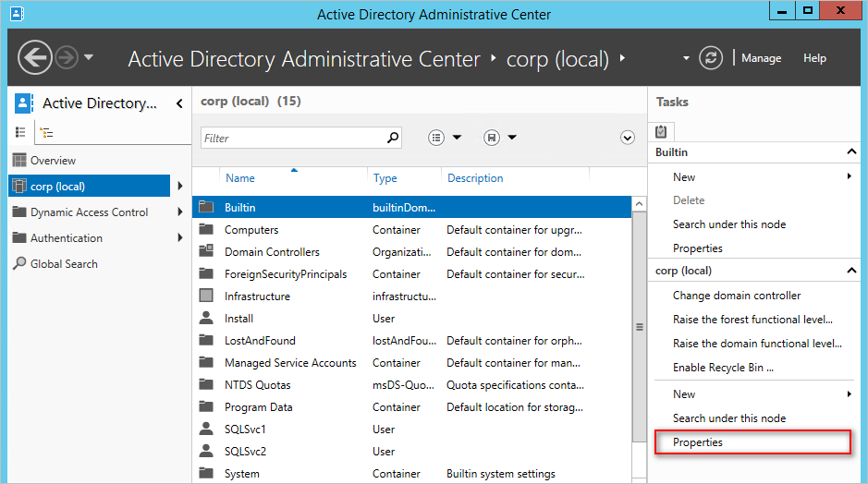Click the magnifier icon in Filter box
Image resolution: width=868 pixels, height=484 pixels.
(393, 138)
